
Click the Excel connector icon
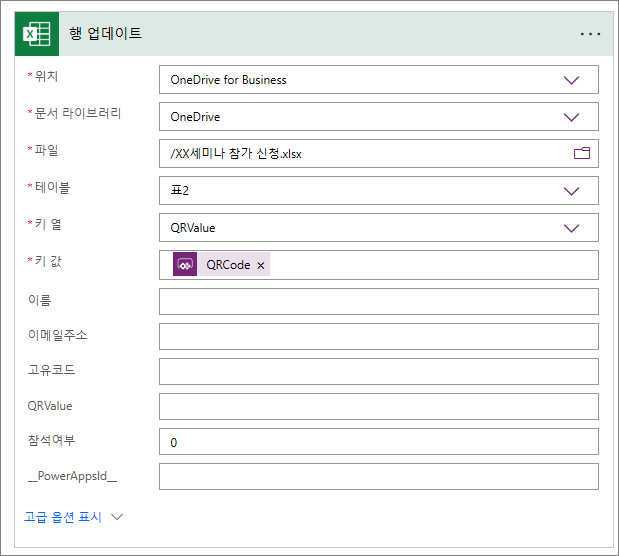(37, 34)
